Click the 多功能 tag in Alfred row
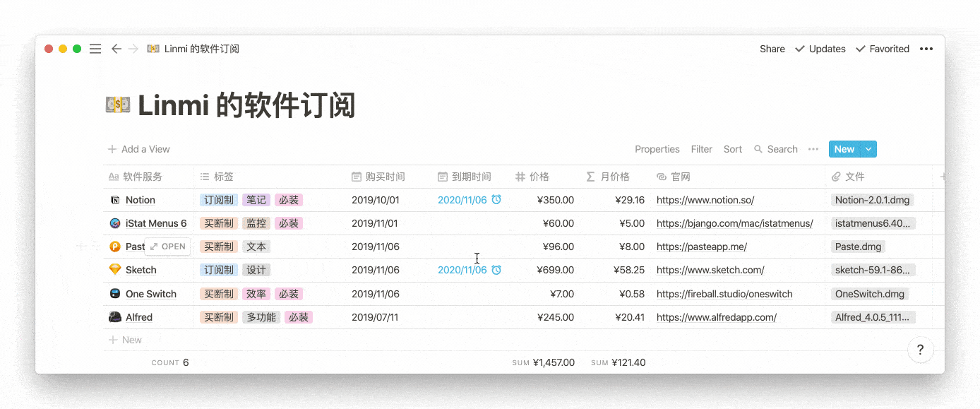The height and width of the screenshot is (409, 980). coord(261,317)
